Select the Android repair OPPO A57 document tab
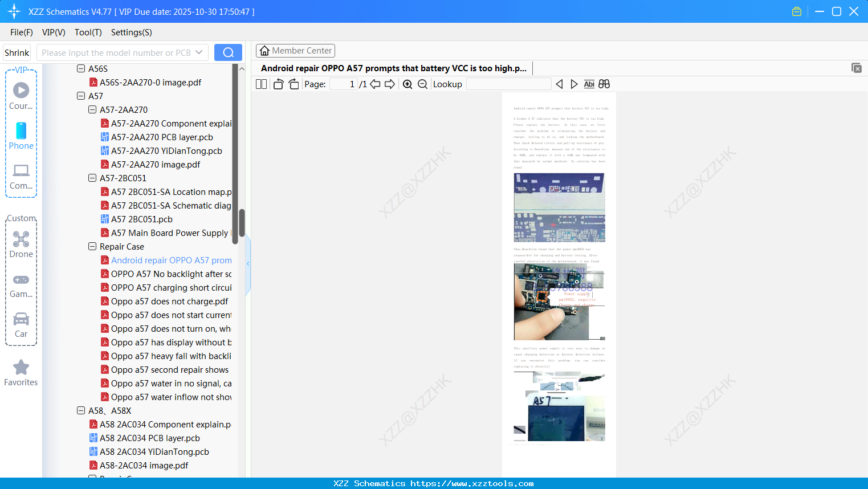Screen dimensions: 868x489 click(394, 68)
